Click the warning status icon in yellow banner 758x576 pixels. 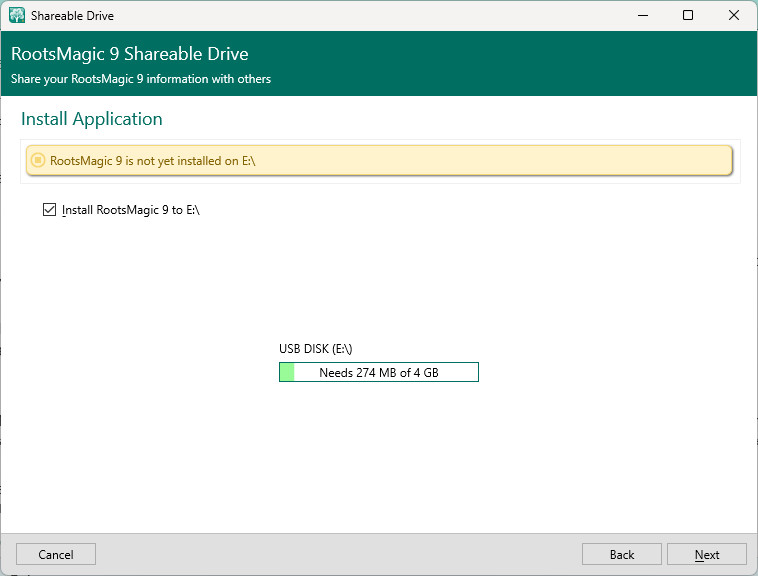(38, 160)
